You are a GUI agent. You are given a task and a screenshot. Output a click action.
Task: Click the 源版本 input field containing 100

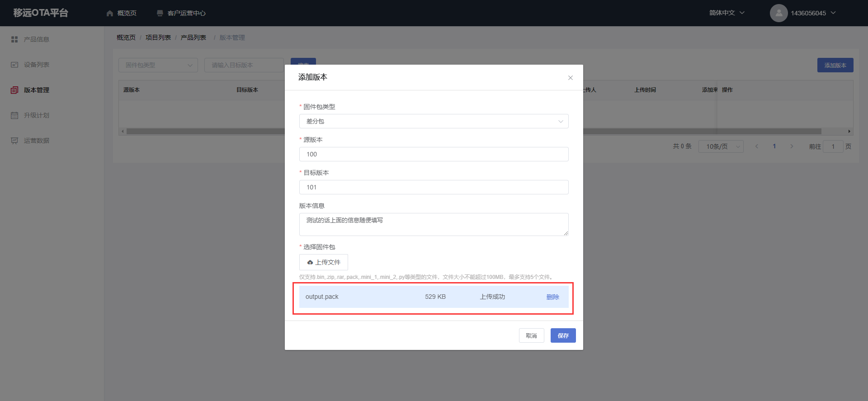coord(434,154)
